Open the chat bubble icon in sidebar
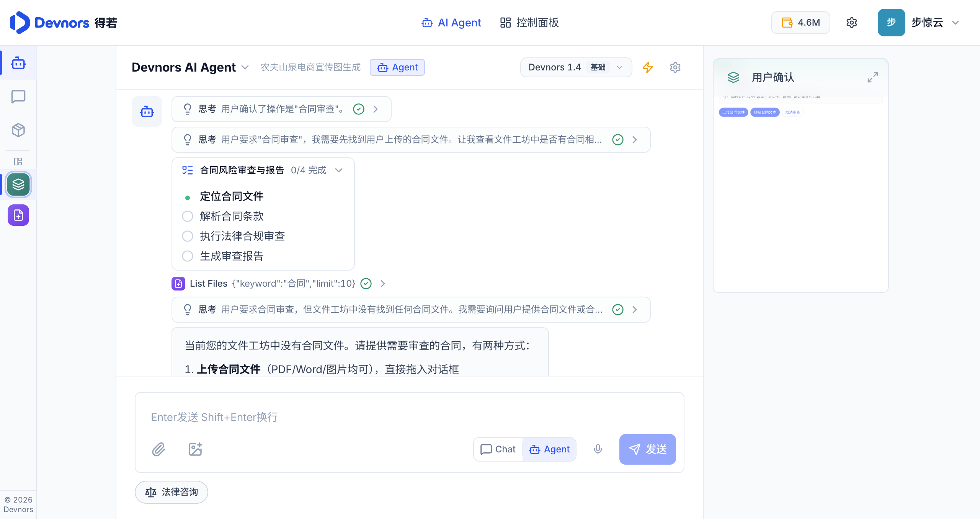Screen dimensions: 980x519 [x=18, y=97]
